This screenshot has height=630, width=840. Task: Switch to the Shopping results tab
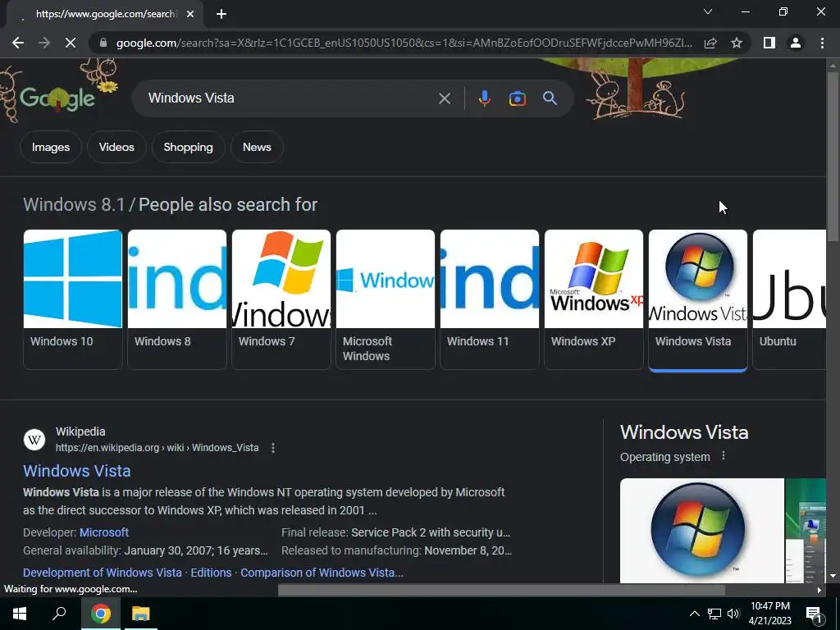(x=188, y=147)
